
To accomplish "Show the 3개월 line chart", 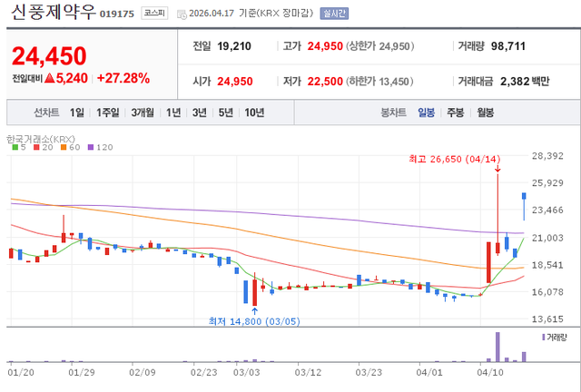I will point(143,113).
